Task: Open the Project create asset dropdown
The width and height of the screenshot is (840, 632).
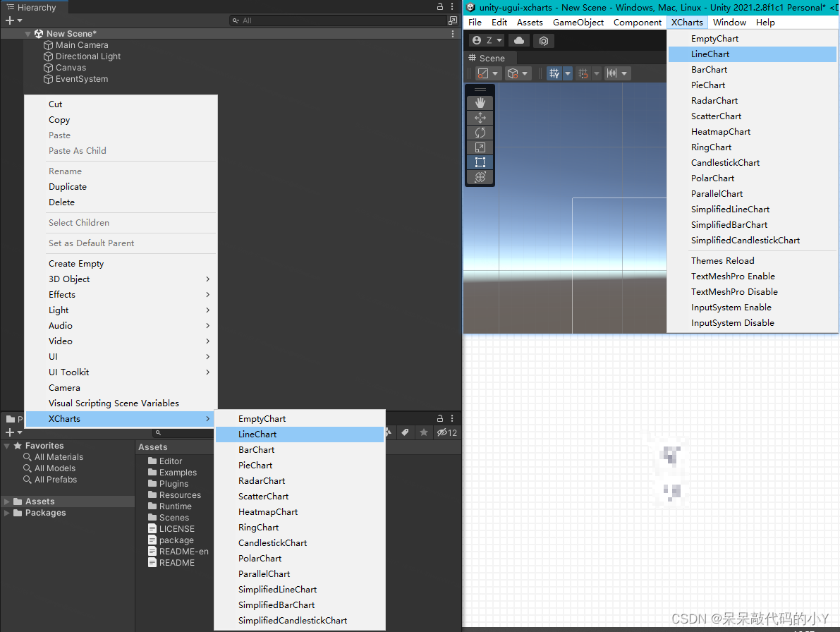Action: pyautogui.click(x=14, y=432)
